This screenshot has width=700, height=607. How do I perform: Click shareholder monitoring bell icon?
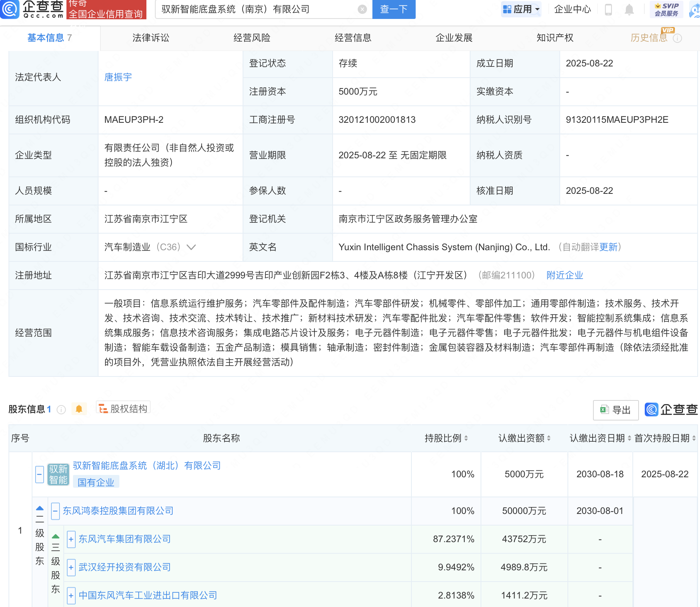point(79,409)
